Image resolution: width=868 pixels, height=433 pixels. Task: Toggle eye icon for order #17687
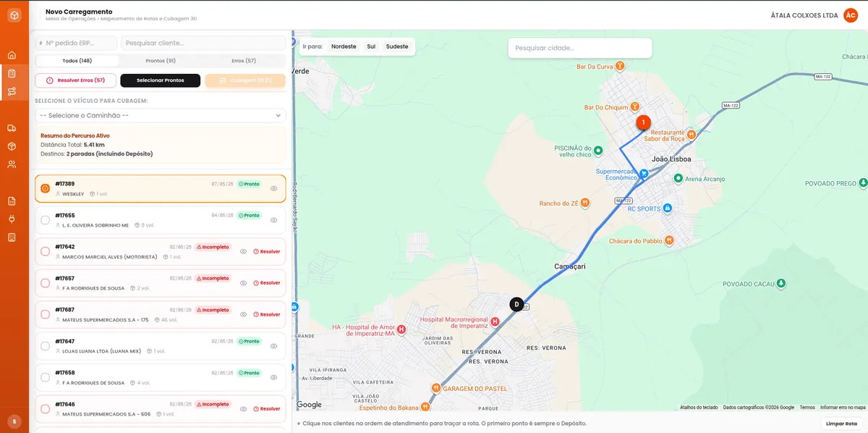pyautogui.click(x=244, y=314)
